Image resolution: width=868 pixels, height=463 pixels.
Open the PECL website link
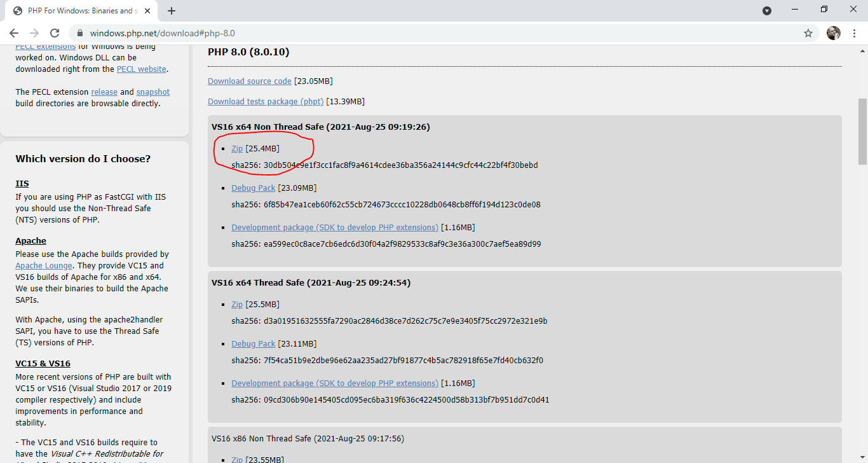[x=141, y=69]
